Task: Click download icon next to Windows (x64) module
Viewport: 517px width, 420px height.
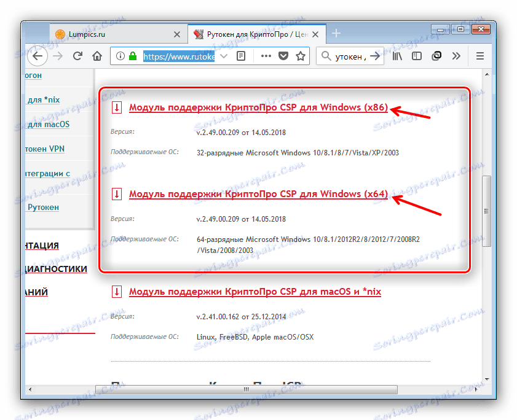Action: [117, 194]
